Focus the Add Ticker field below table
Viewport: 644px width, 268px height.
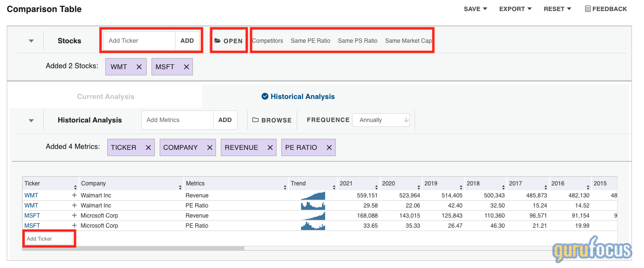pos(49,239)
